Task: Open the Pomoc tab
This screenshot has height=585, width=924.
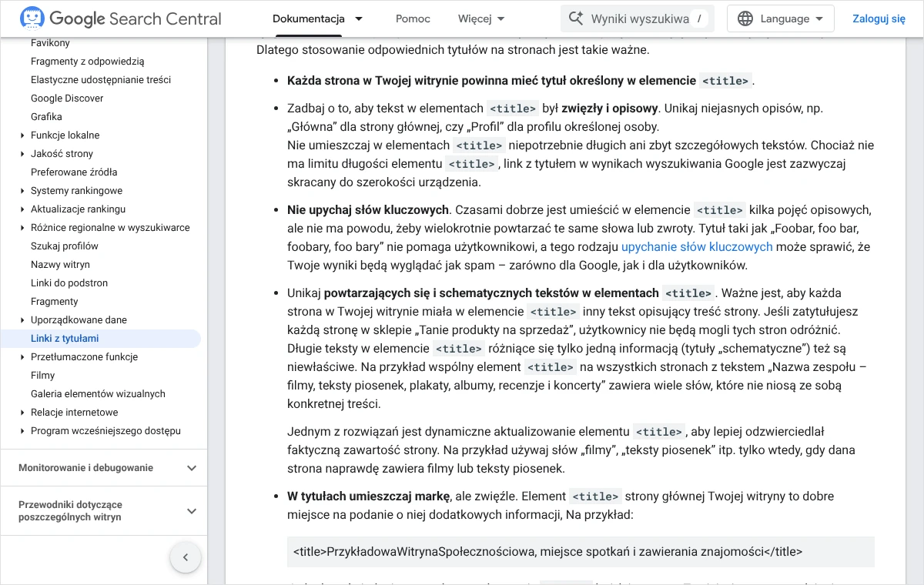Action: point(413,18)
